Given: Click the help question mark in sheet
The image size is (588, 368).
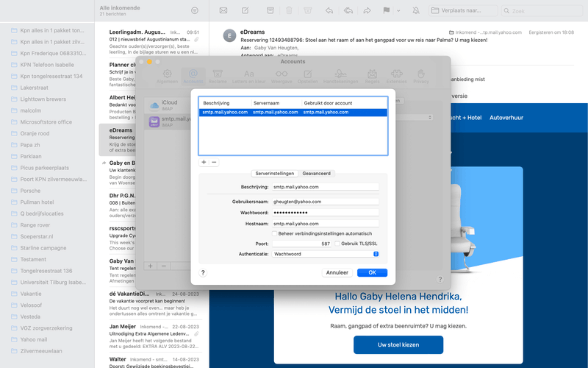Looking at the screenshot, I should coord(203,272).
